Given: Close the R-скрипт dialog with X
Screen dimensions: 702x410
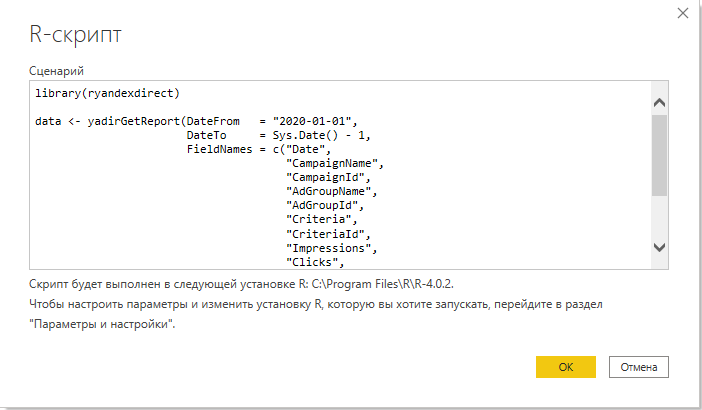Looking at the screenshot, I should point(683,13).
